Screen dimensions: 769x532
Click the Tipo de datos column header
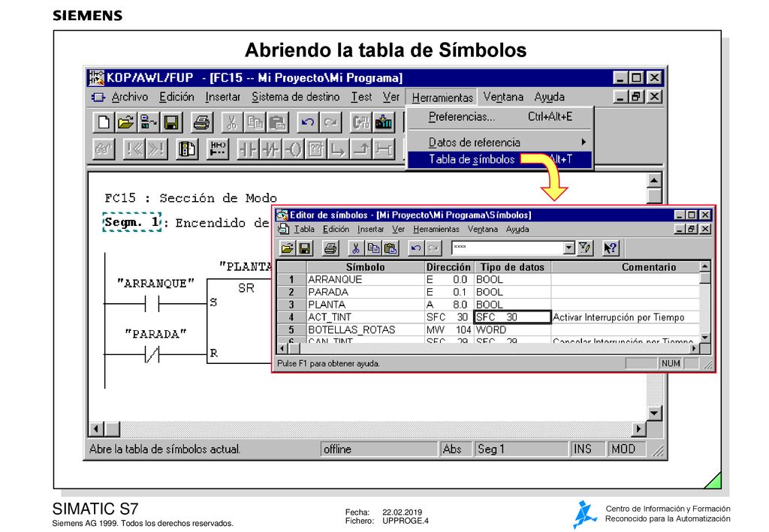click(x=512, y=267)
